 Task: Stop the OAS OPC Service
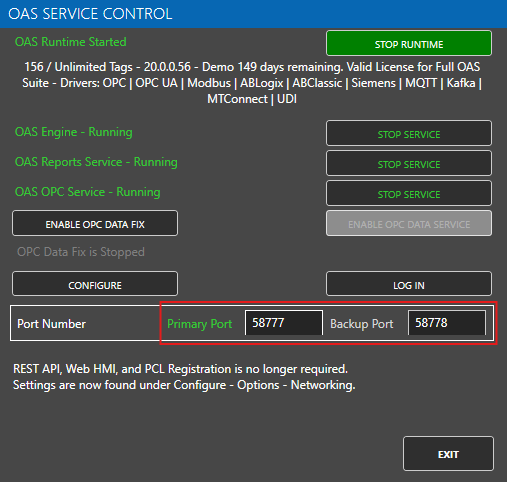point(409,193)
